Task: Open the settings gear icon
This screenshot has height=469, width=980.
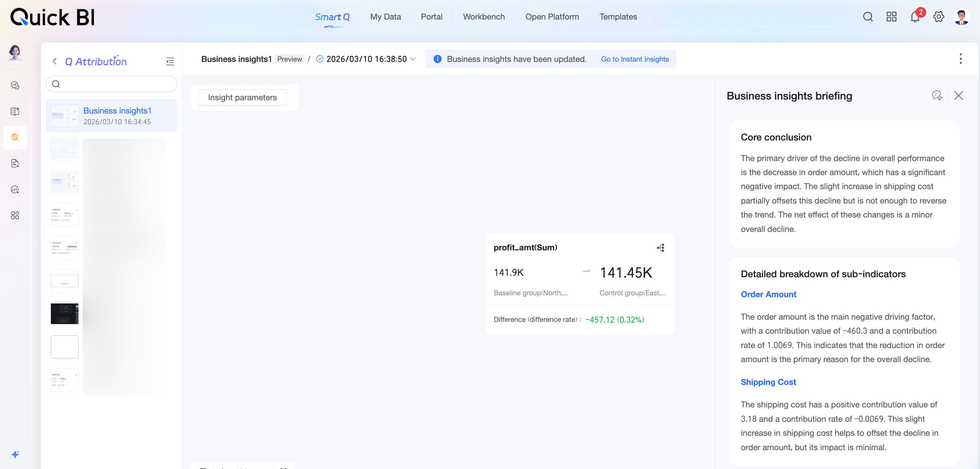Action: click(938, 17)
